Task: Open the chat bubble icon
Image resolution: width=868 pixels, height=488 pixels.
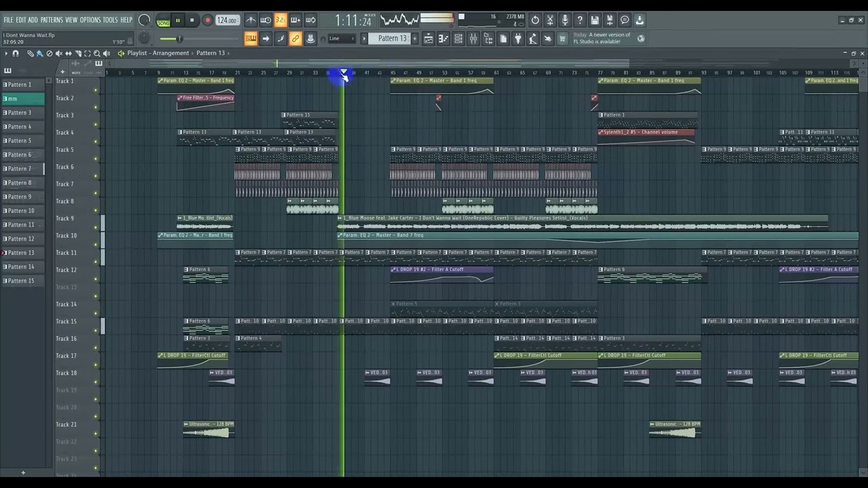Action: pyautogui.click(x=625, y=20)
